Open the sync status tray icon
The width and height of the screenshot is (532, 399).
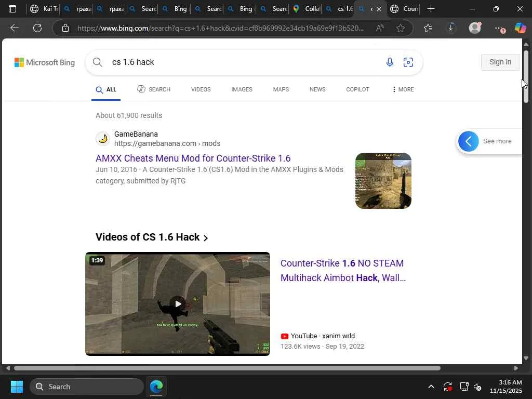pyautogui.click(x=447, y=387)
